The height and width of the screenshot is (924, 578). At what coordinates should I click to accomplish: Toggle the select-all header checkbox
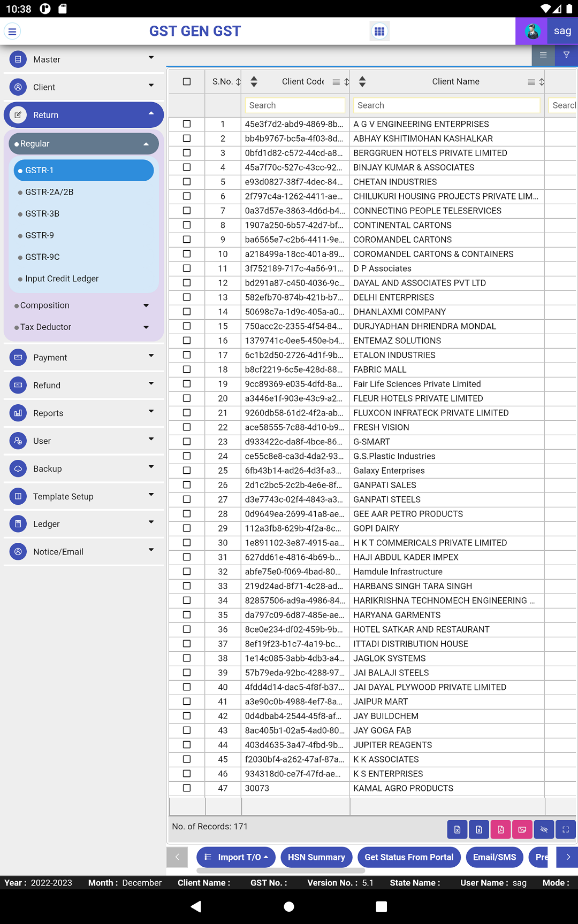tap(187, 82)
